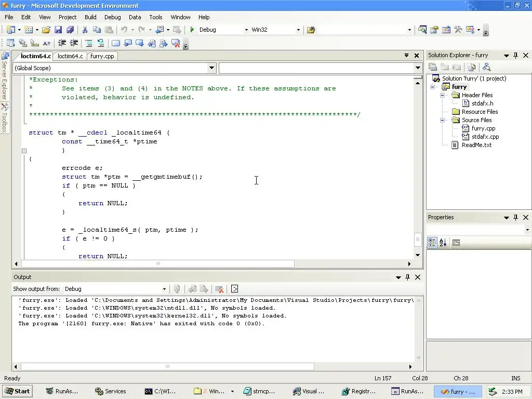Toggle Word Wrap in Output pane

[x=234, y=289]
